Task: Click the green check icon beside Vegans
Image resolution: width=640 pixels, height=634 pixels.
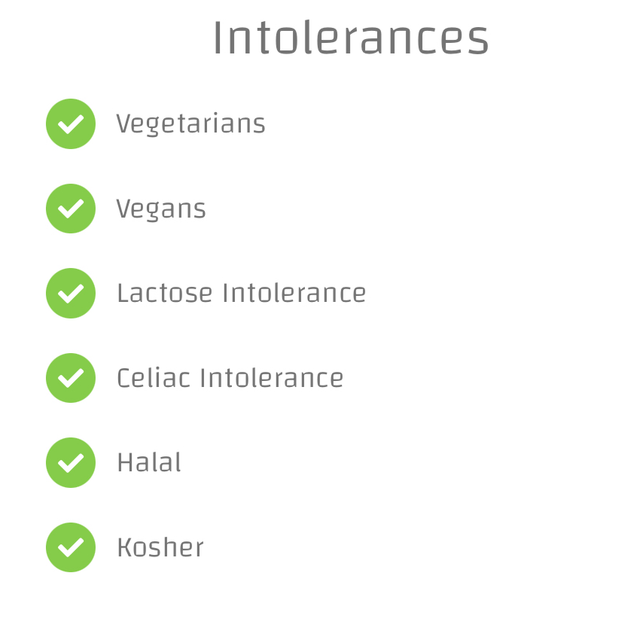Action: (x=71, y=209)
